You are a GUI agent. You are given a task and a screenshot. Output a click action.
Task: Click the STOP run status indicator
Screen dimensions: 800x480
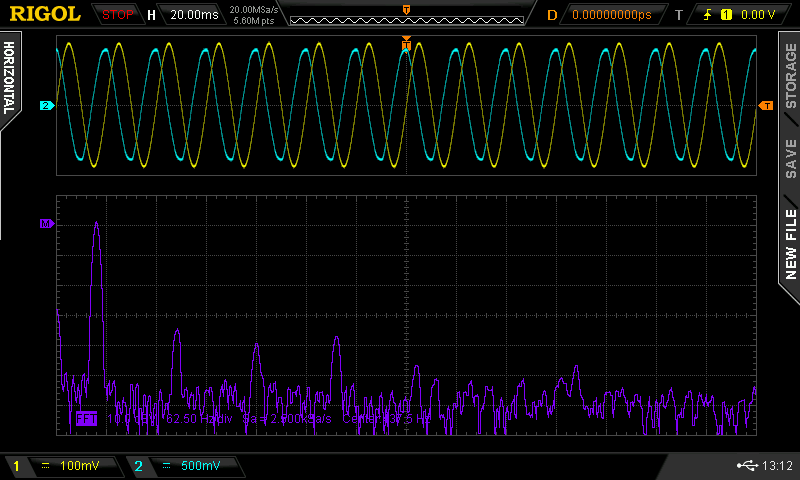pyautogui.click(x=118, y=15)
